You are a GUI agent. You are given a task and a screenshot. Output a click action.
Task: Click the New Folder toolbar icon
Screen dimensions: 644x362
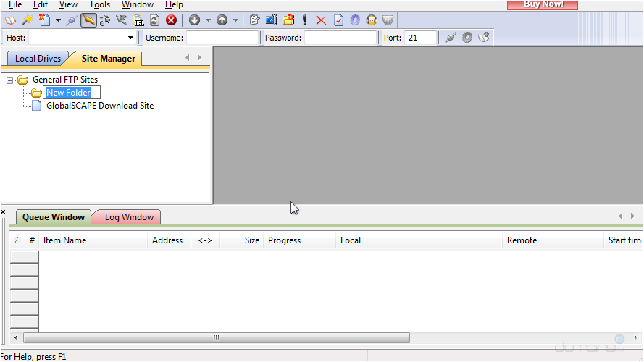288,20
